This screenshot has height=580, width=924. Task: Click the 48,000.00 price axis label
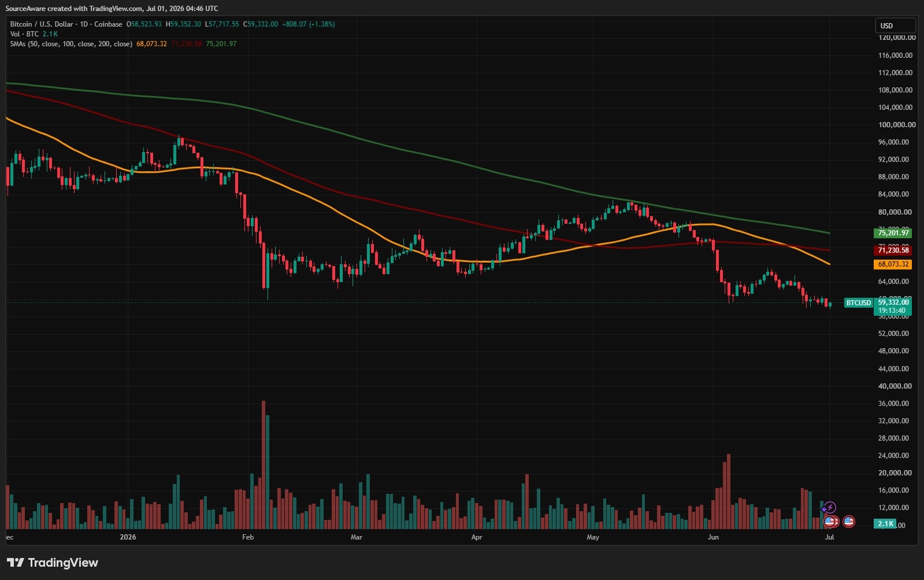pyautogui.click(x=893, y=351)
